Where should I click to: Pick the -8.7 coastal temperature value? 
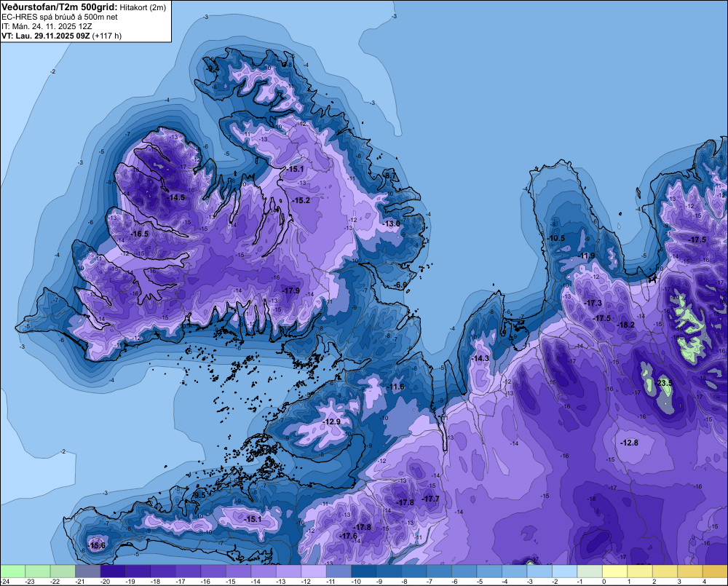(390, 175)
